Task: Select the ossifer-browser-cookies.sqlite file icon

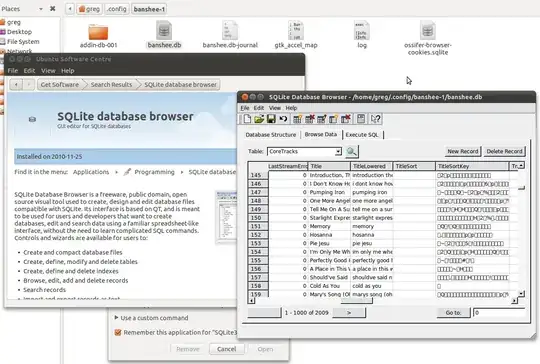Action: point(427,31)
